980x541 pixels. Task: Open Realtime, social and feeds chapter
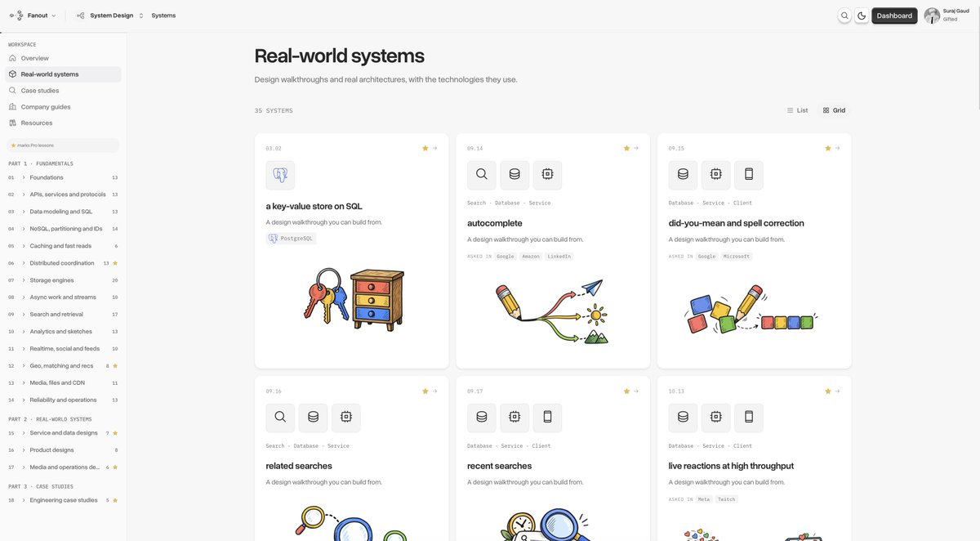point(63,349)
